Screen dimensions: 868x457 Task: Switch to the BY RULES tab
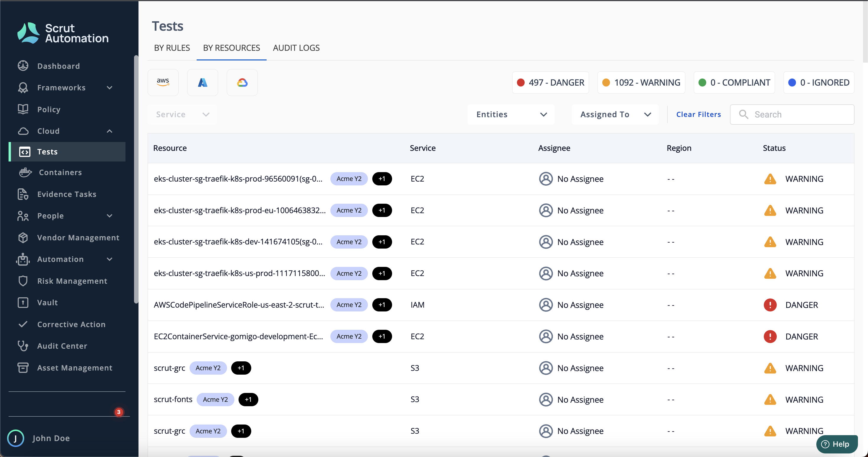(172, 48)
